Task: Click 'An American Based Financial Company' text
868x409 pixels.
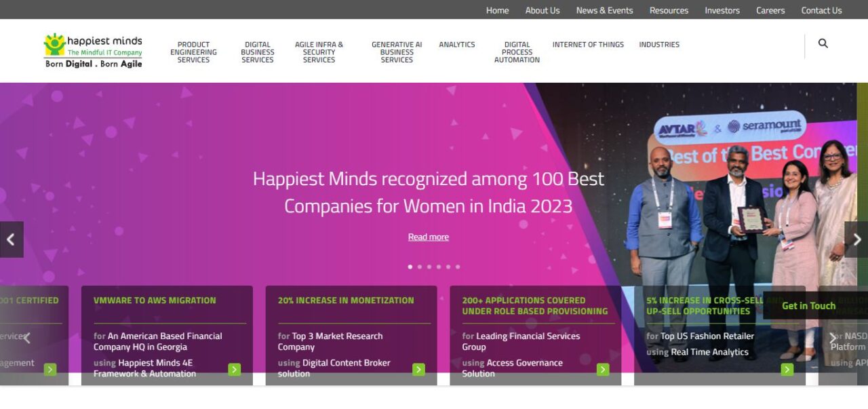Action: tap(158, 341)
